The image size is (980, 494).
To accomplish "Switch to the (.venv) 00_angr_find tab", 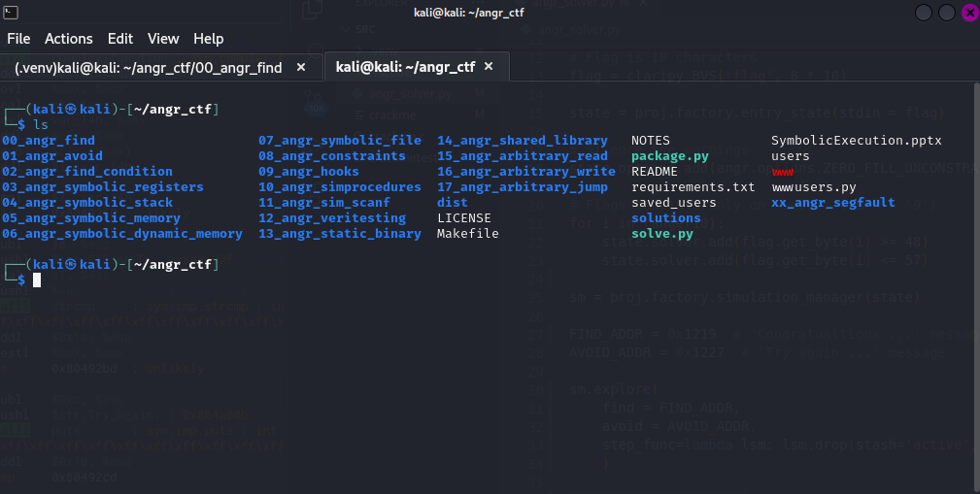I will click(148, 67).
